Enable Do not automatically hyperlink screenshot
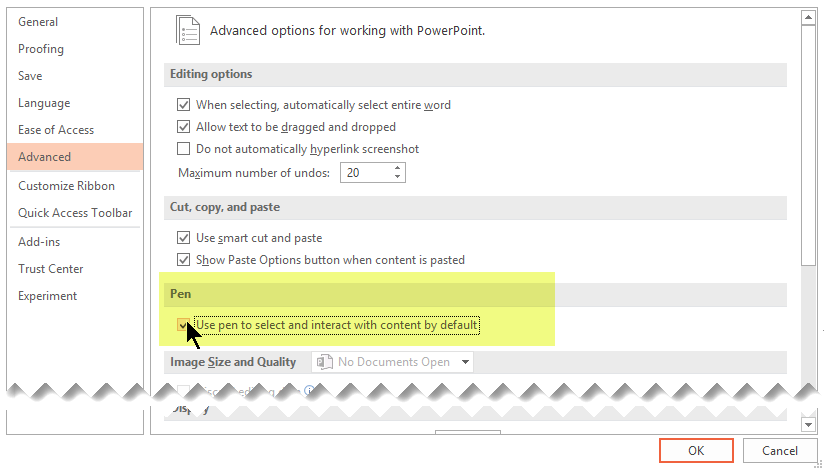The image size is (824, 470). [183, 149]
